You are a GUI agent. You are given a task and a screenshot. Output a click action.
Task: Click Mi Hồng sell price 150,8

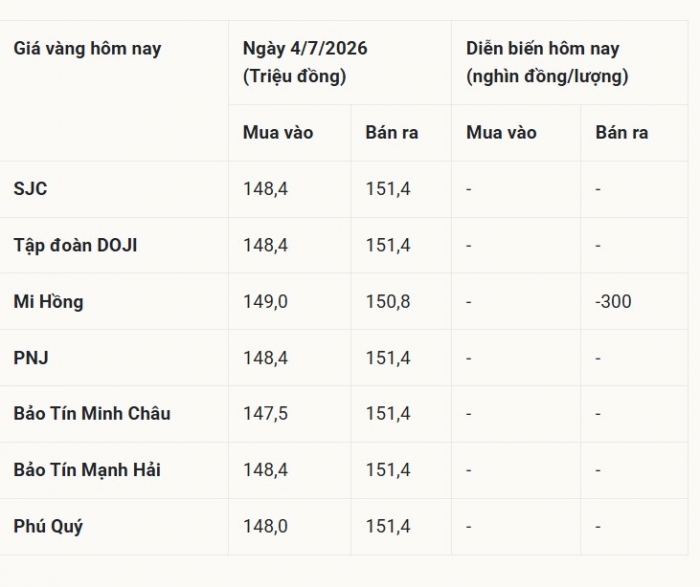pyautogui.click(x=388, y=302)
